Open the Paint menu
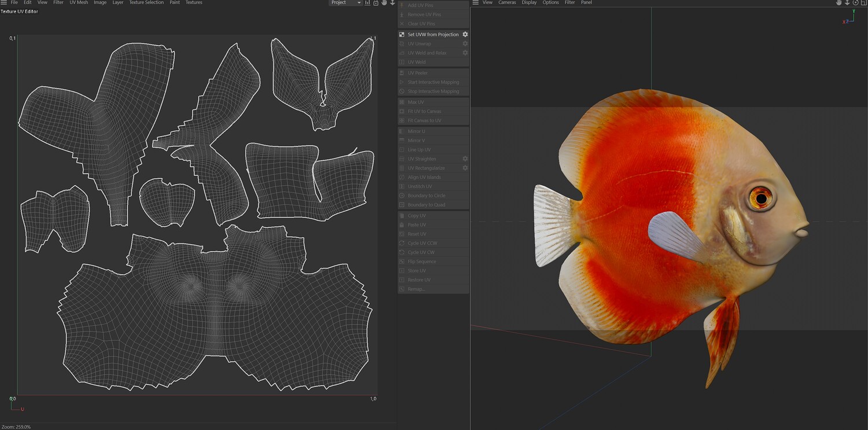 (175, 2)
